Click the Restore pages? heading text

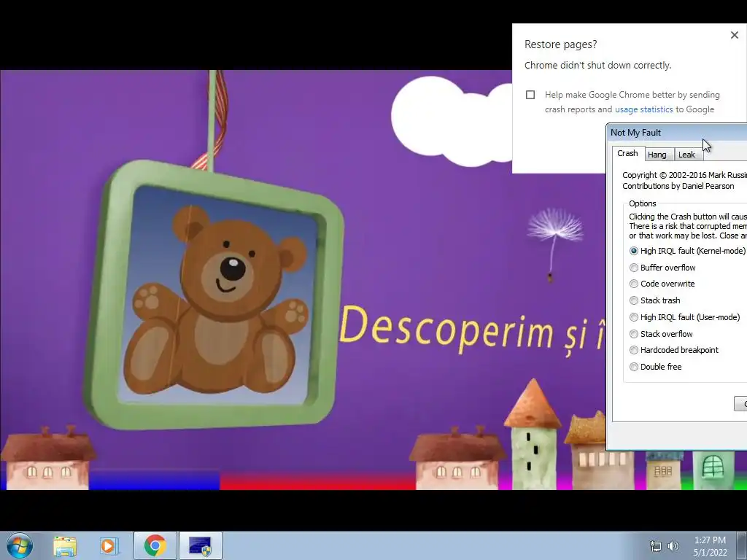point(561,44)
